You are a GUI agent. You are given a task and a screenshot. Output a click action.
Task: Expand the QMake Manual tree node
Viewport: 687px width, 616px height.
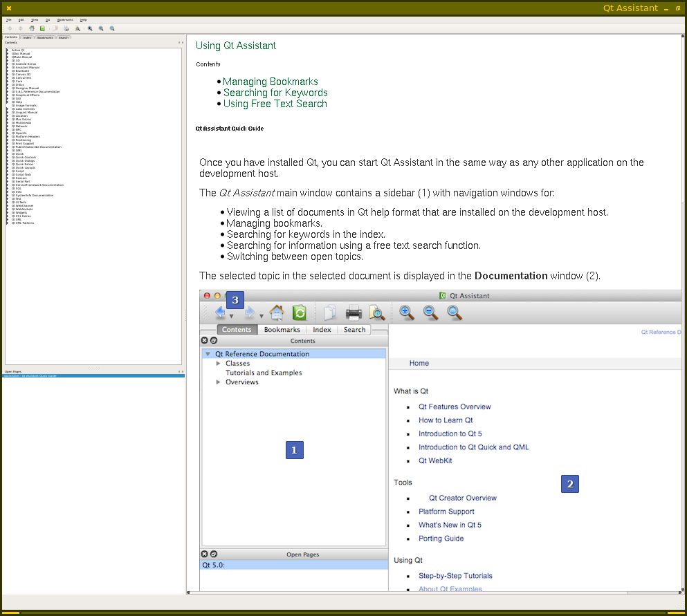click(8, 57)
